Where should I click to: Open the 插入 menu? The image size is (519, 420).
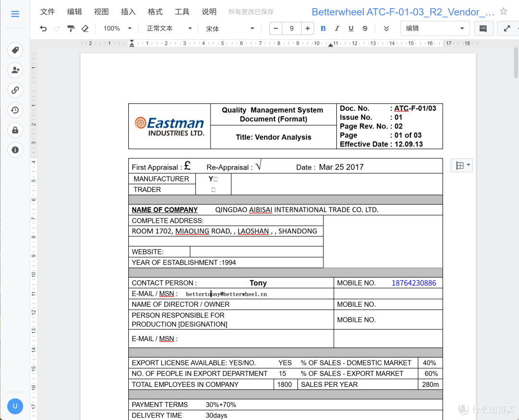coord(128,12)
